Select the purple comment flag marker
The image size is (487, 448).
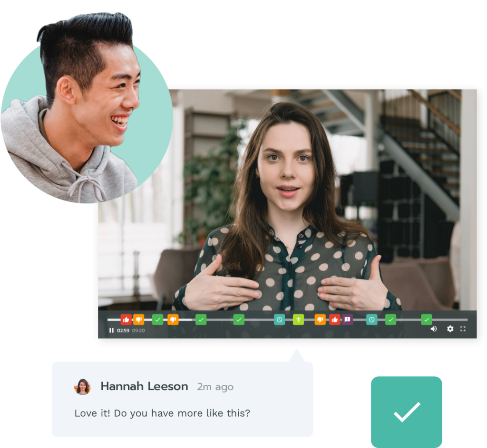pos(347,320)
